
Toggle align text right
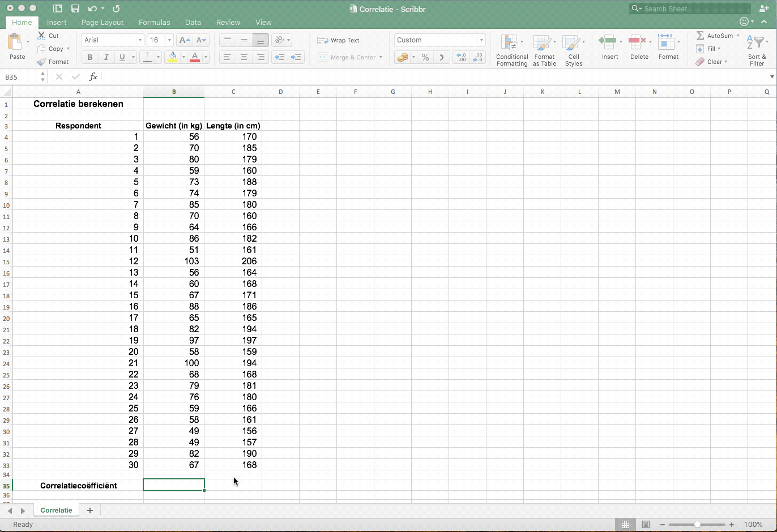click(x=260, y=57)
